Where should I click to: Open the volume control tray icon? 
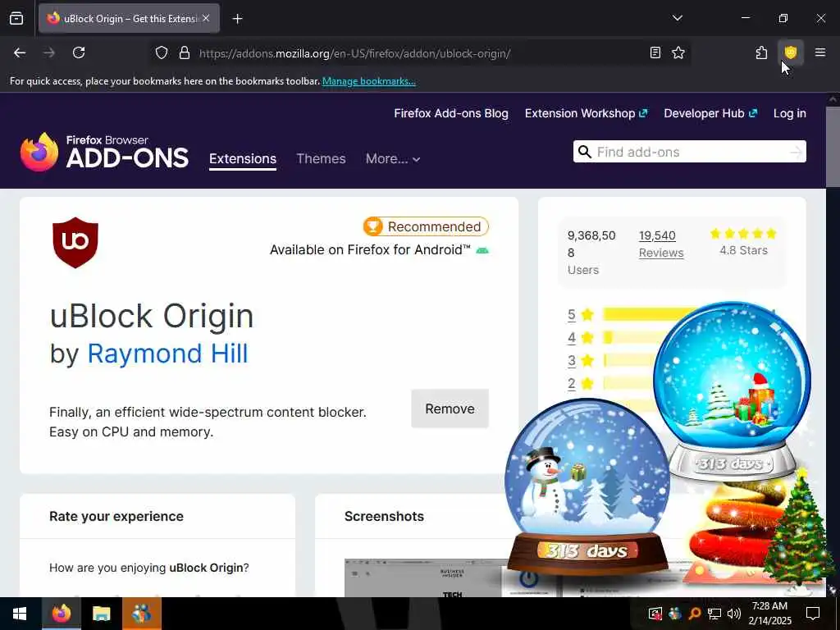[734, 614]
